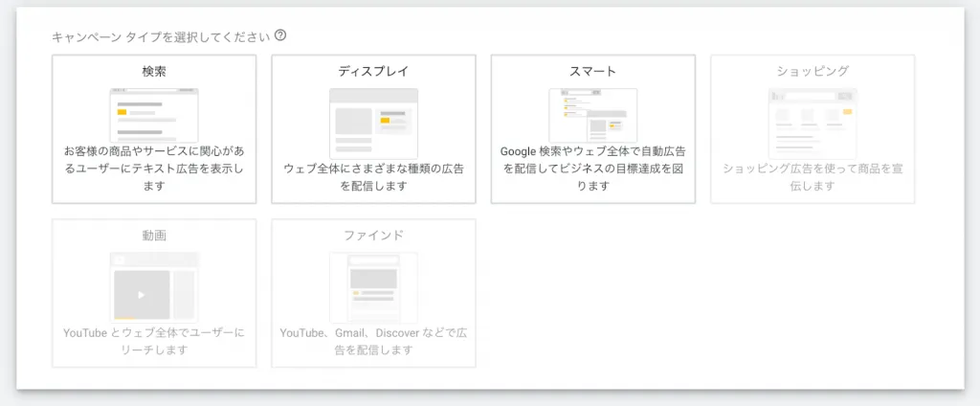Viewport: 980px width, 406px height.
Task: Click description YouTube とウェブ全体でユーザーにリーチします
Action: (x=154, y=341)
